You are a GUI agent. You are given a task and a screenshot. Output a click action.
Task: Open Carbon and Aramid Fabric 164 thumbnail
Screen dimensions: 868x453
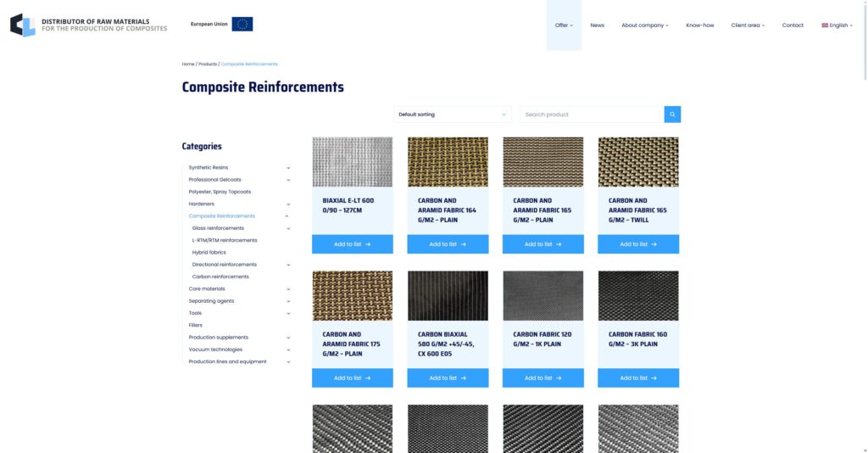click(448, 162)
